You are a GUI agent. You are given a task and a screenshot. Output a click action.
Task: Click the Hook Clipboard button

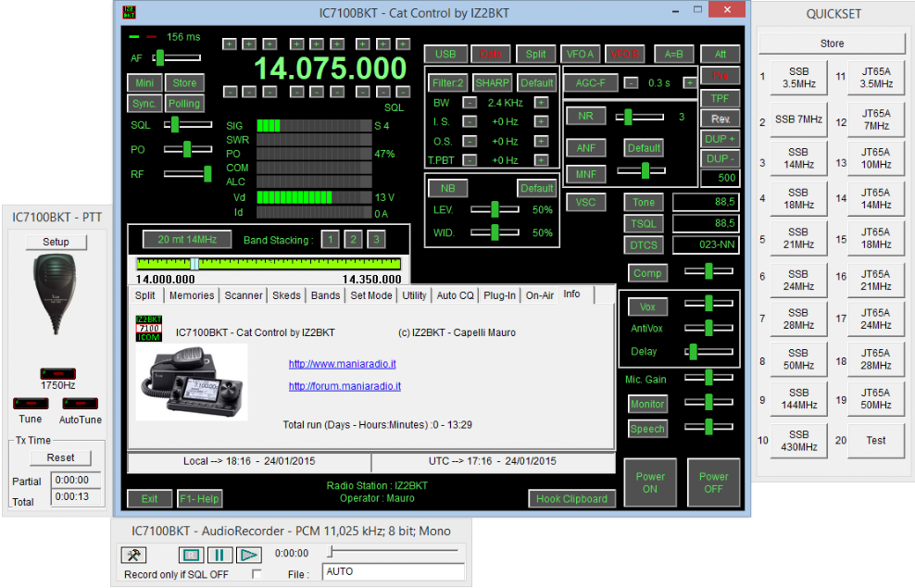point(571,499)
